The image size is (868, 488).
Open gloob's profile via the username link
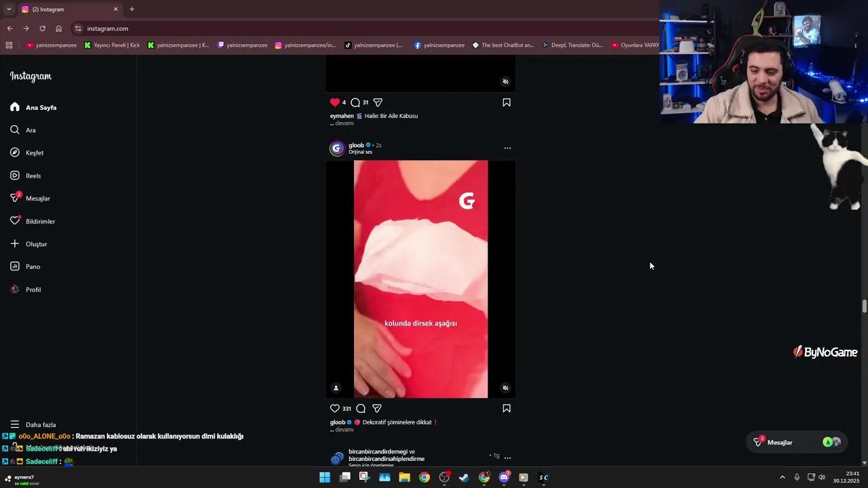tap(356, 145)
